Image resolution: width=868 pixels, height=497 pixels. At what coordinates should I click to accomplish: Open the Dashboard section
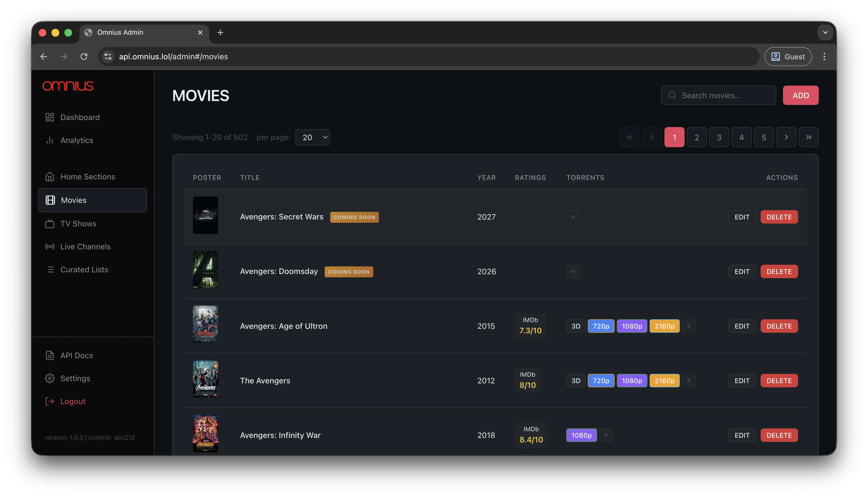click(80, 117)
